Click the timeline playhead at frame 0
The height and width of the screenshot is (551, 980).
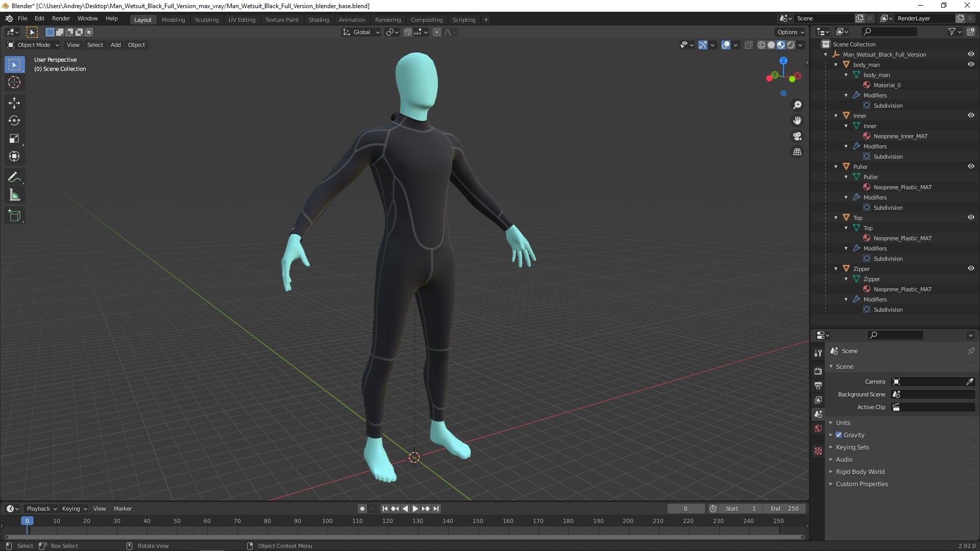pos(27,521)
